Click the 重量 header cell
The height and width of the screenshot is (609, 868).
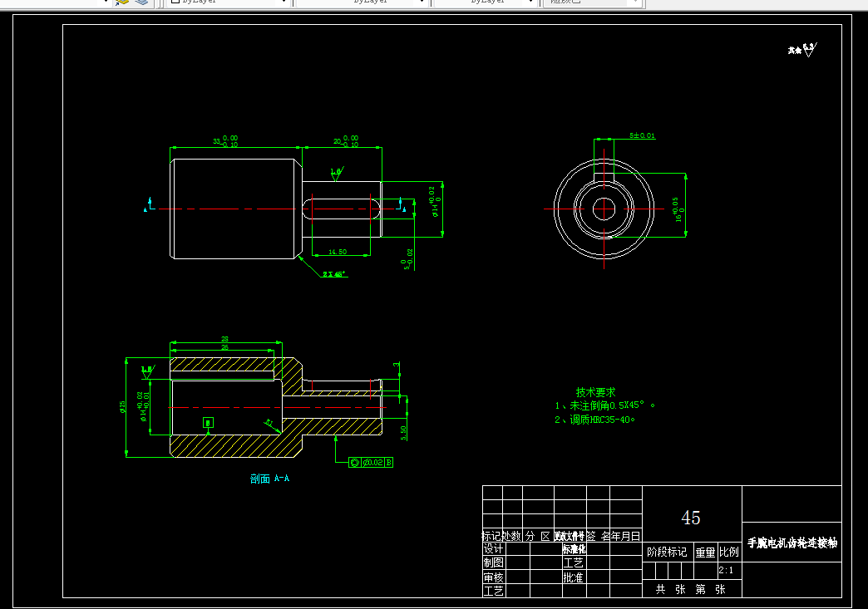705,552
